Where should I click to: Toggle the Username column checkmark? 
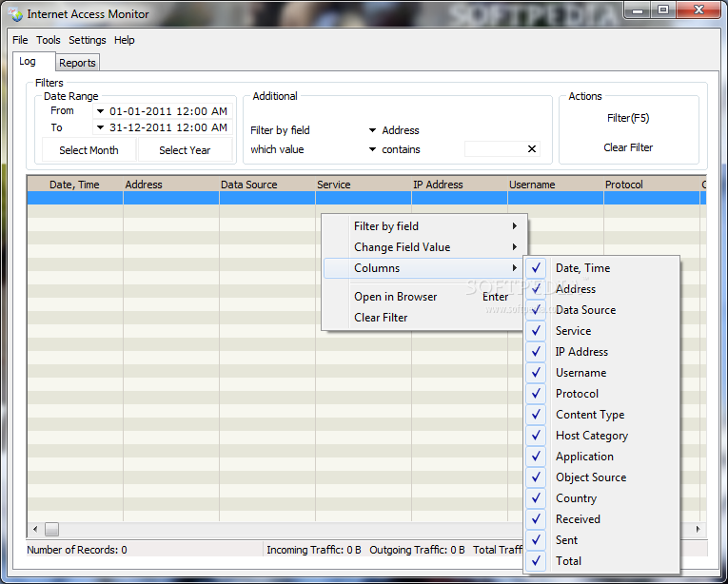coord(536,372)
